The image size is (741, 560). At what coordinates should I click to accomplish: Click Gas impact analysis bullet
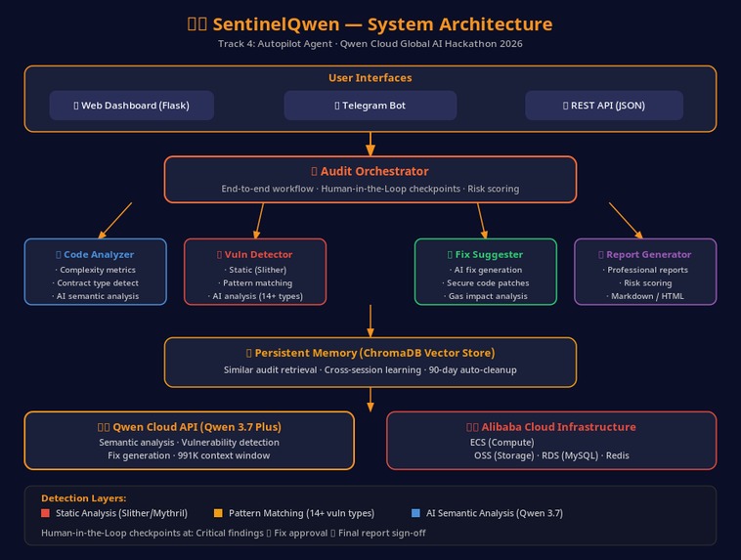click(x=486, y=296)
